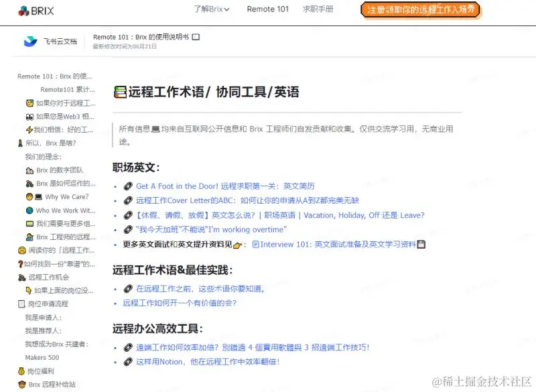536x392 pixels.
Task: Click the BRIX logo
Action: (36, 11)
